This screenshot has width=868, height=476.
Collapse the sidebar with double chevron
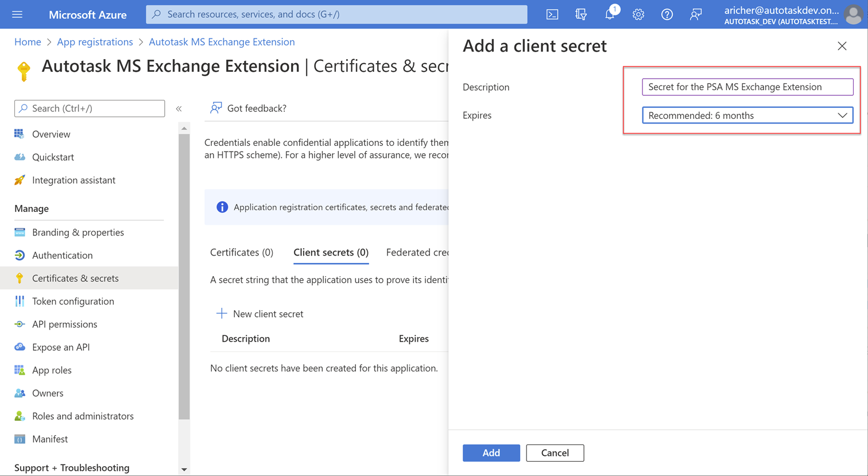(179, 109)
